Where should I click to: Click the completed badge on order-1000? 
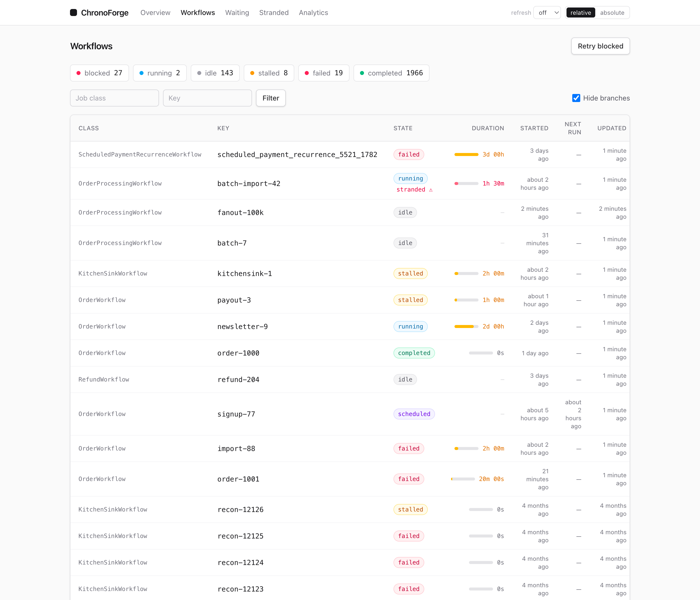(414, 353)
